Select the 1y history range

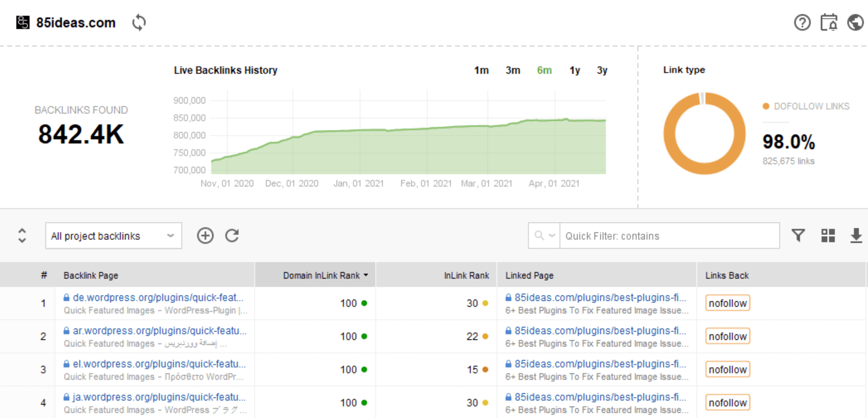click(x=575, y=70)
